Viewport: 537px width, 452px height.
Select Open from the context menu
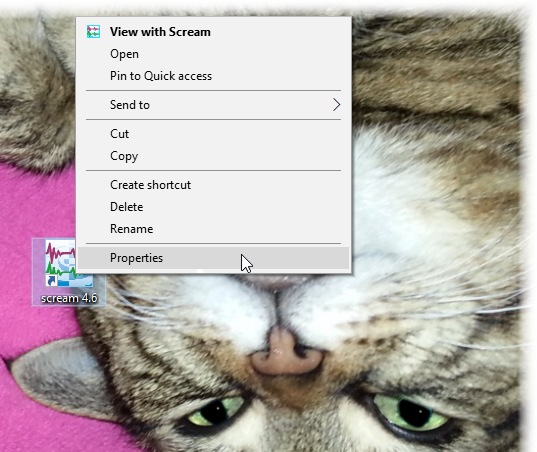tap(213, 54)
